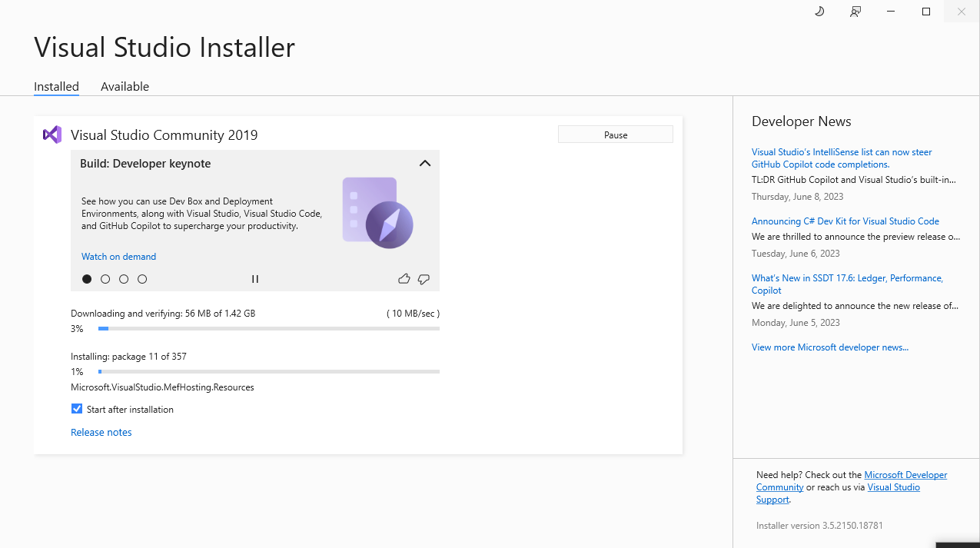Open Announcing C# Dev Kit article
The width and height of the screenshot is (980, 548).
tap(845, 221)
